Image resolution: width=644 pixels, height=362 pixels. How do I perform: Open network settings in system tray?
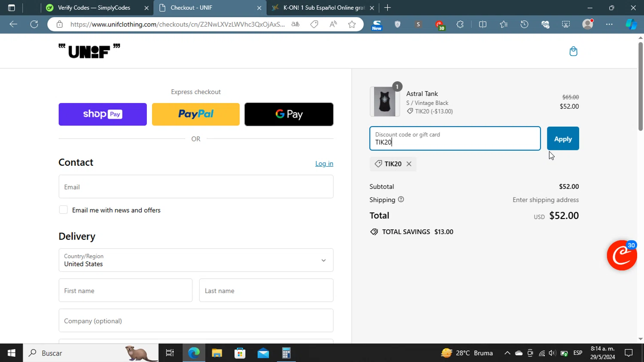click(x=542, y=353)
